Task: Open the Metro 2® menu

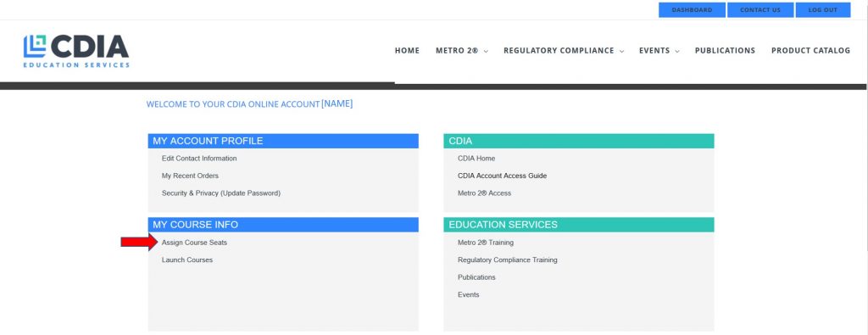Action: 457,50
